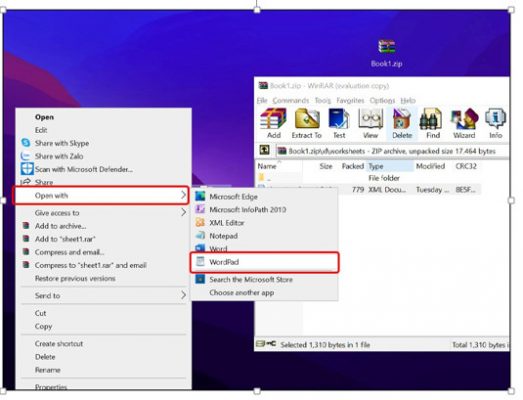Click the XML Editor icon in submenu
This screenshot has height=400, width=523.
(200, 222)
